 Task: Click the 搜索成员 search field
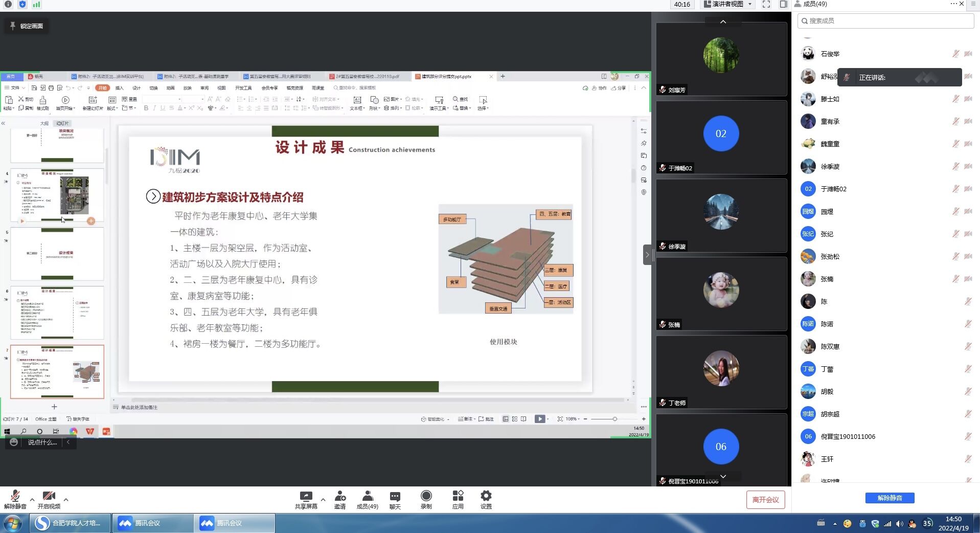(885, 21)
